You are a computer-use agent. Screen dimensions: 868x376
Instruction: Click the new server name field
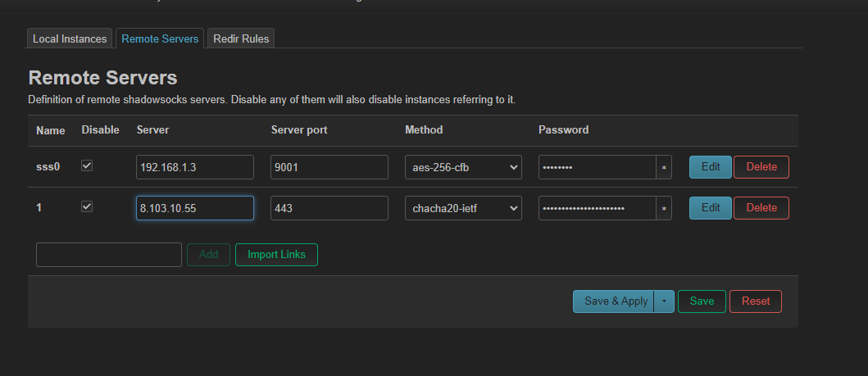[109, 254]
